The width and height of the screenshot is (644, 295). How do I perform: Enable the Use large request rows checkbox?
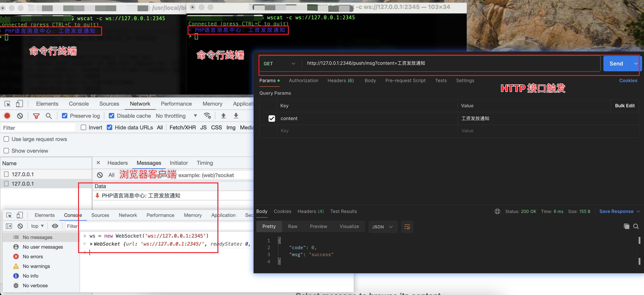pos(6,139)
